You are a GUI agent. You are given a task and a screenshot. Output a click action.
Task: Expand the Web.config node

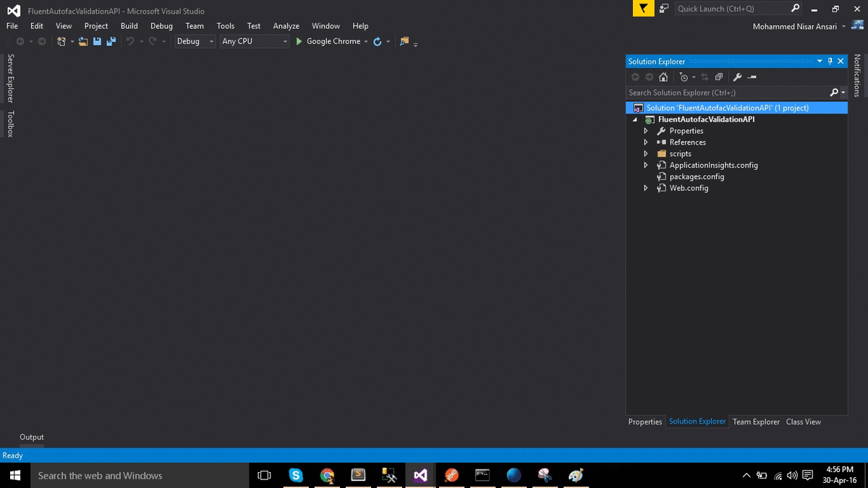pos(646,188)
